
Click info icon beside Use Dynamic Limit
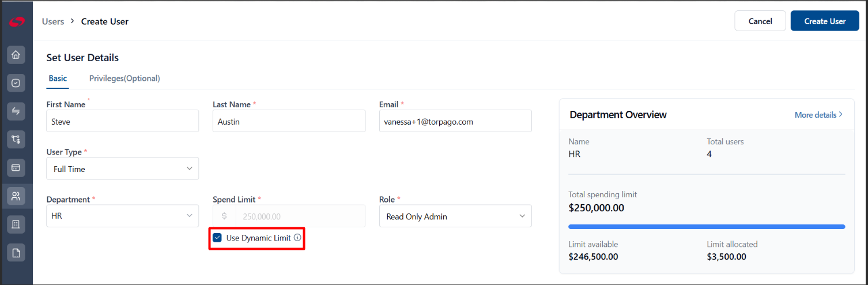coord(297,238)
